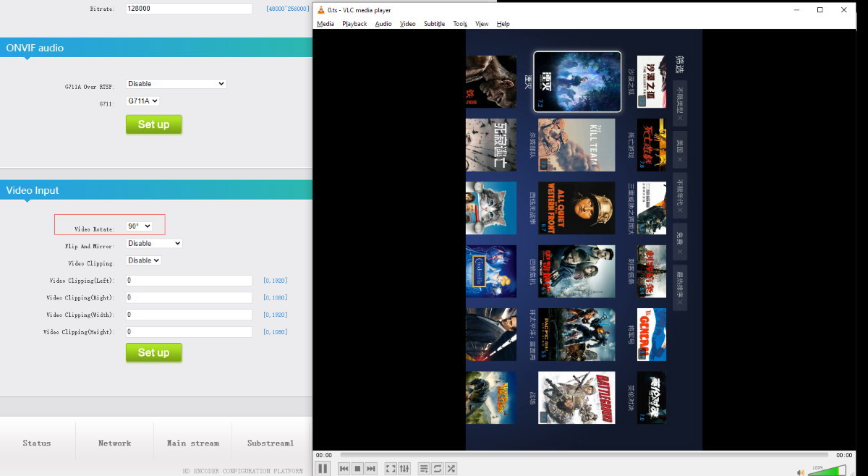The height and width of the screenshot is (476, 868).
Task: Click the cat movie poster
Action: pos(491,208)
